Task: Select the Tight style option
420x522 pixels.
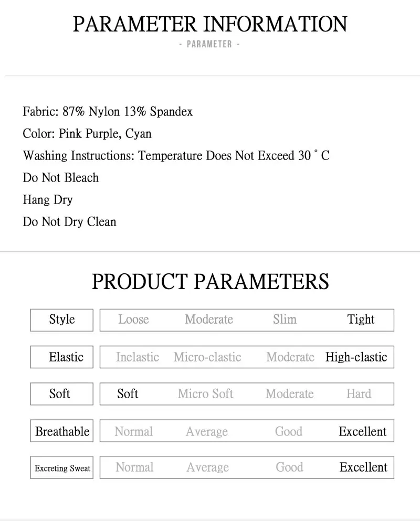Action: click(x=361, y=319)
